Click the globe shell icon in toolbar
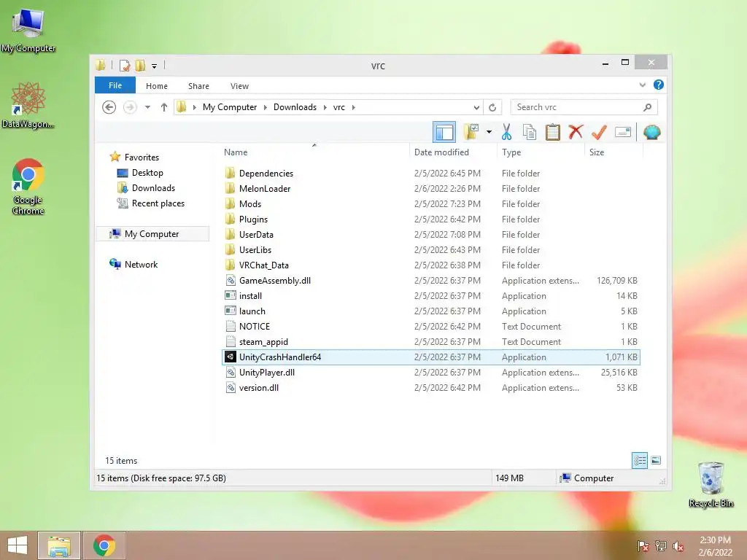This screenshot has height=560, width=747. point(651,132)
